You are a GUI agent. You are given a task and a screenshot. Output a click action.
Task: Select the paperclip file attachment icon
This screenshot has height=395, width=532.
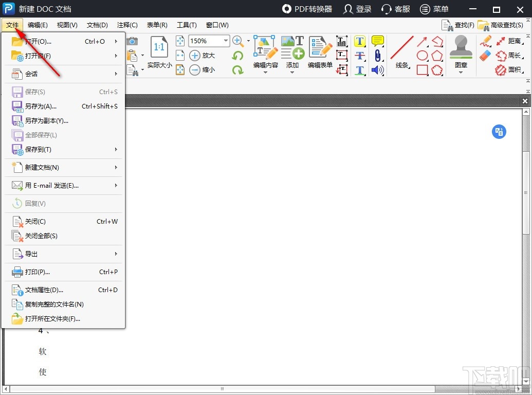point(378,56)
